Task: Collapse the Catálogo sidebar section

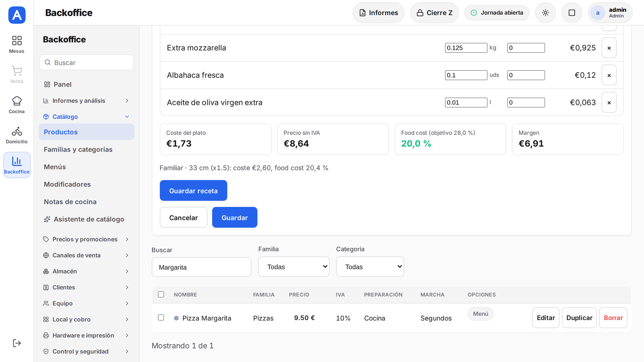Action: pos(86,116)
